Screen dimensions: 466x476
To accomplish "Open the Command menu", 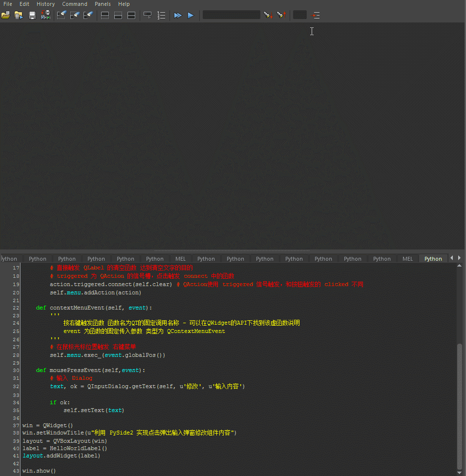I will pos(74,4).
